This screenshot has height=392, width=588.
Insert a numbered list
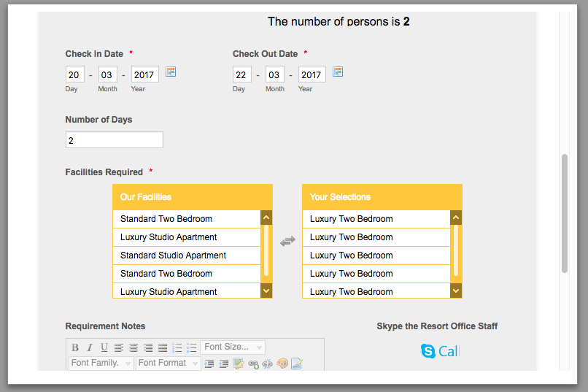tap(177, 347)
